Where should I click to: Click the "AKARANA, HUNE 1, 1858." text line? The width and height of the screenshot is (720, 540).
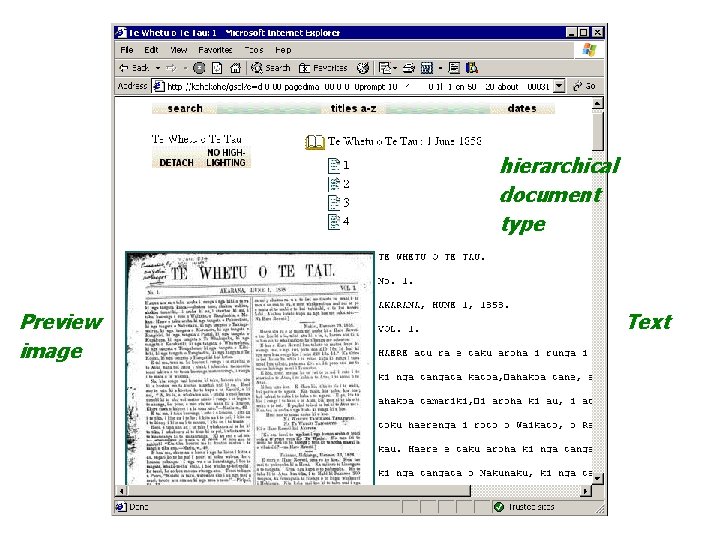pyautogui.click(x=444, y=305)
